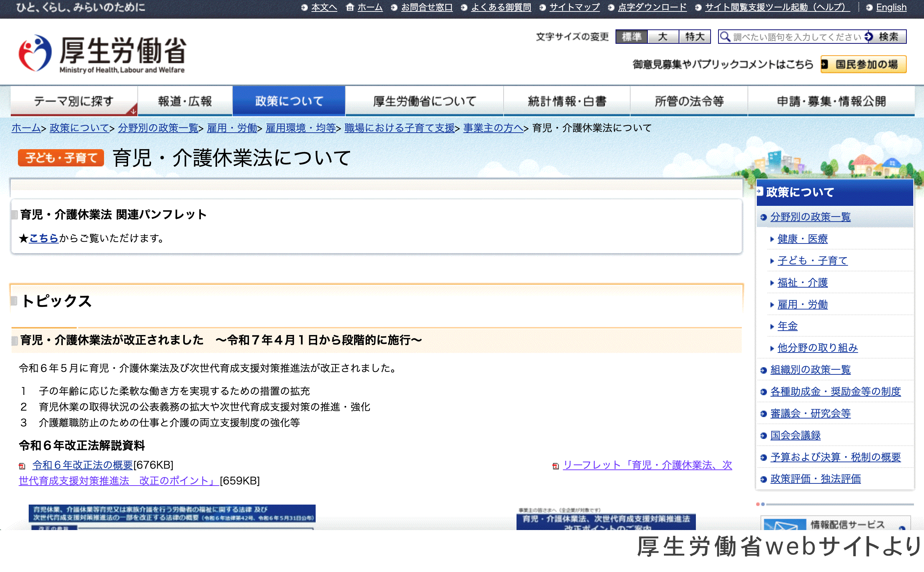Viewport: 924px width, 572px height.
Task: Expand 健康・医療 in the sidebar
Action: tap(802, 239)
